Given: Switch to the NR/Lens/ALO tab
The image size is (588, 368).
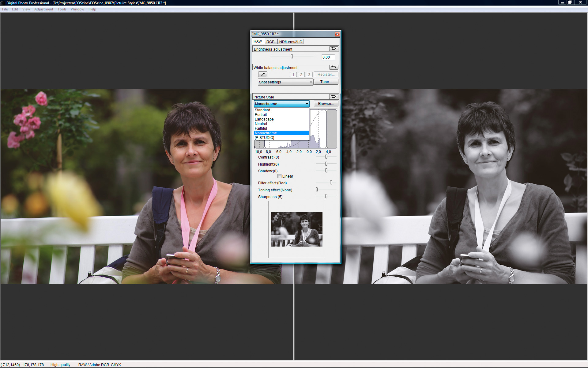Looking at the screenshot, I should tap(291, 42).
